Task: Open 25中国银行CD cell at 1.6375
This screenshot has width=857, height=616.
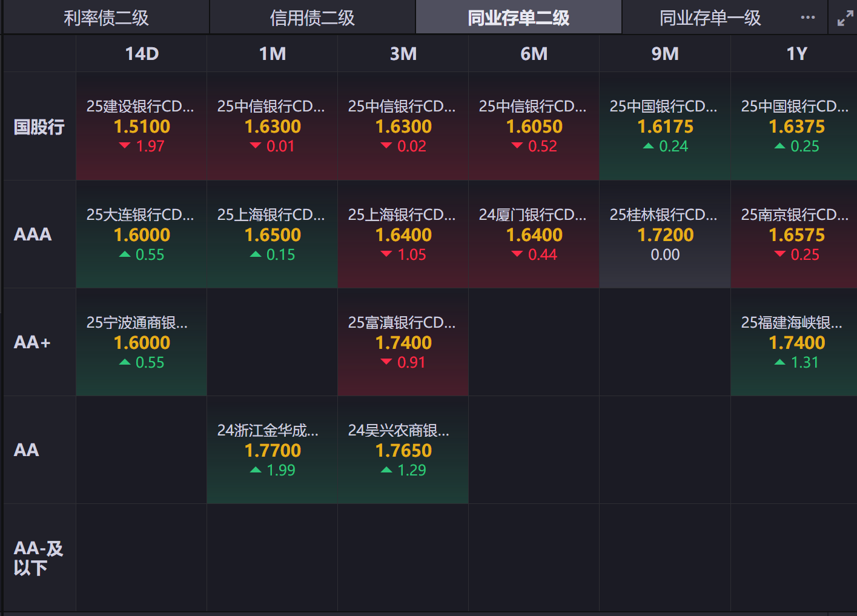Action: (x=794, y=127)
